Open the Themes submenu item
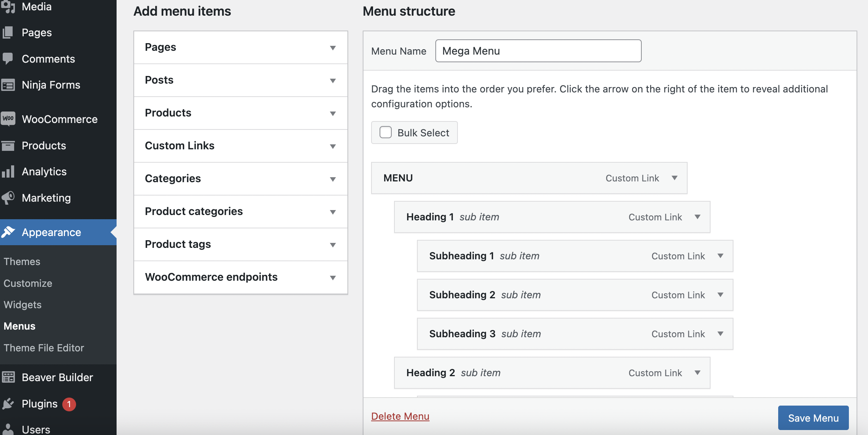Viewport: 868px width, 435px height. click(x=22, y=262)
